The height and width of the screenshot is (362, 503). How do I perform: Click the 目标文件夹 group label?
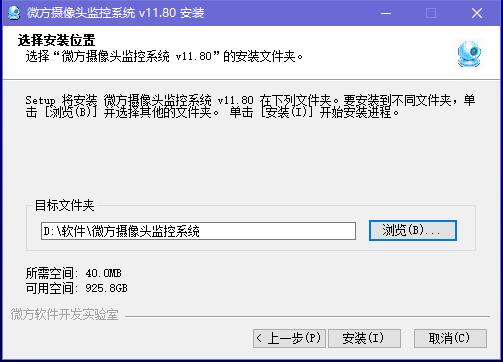[x=65, y=205]
